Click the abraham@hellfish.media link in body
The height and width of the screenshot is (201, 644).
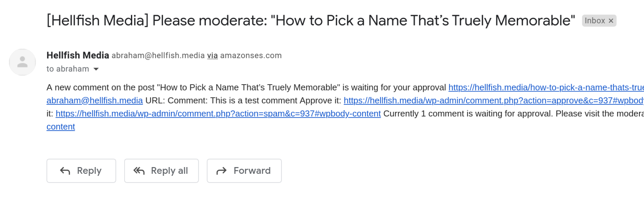[x=95, y=100]
